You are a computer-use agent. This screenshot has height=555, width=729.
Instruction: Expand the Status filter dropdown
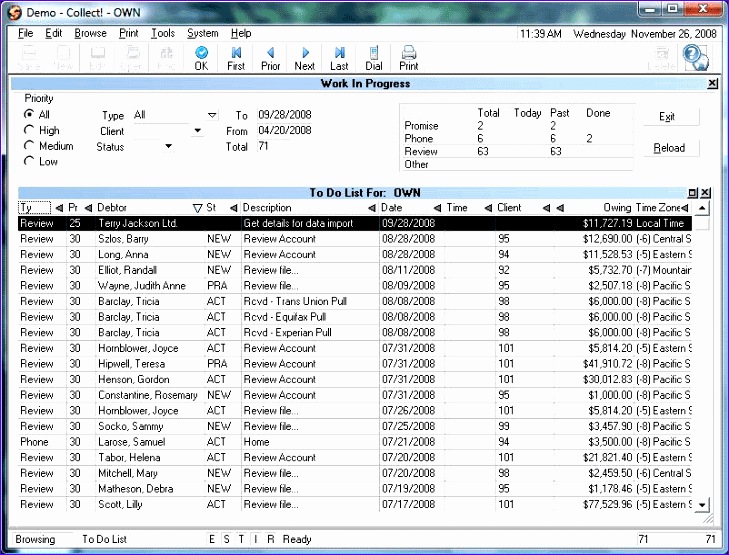click(168, 147)
